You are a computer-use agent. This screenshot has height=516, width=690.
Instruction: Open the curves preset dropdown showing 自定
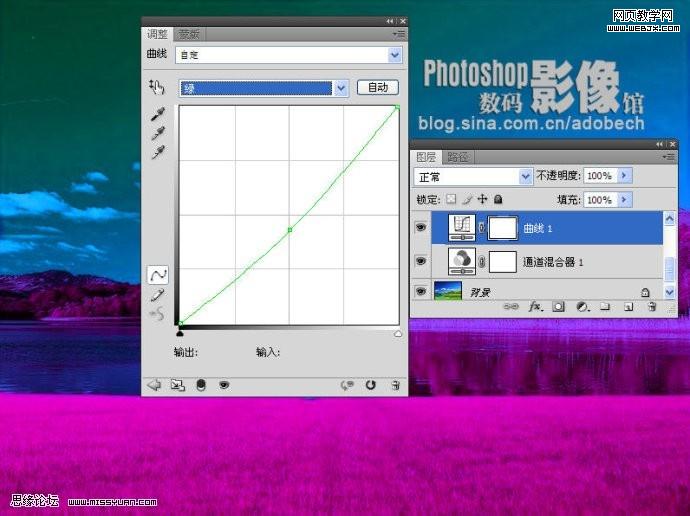point(289,55)
